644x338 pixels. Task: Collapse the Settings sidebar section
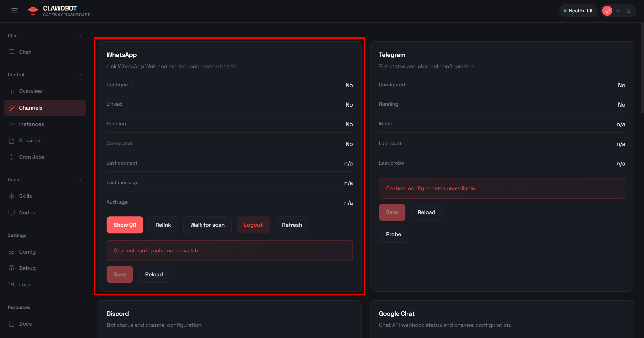pyautogui.click(x=80, y=235)
